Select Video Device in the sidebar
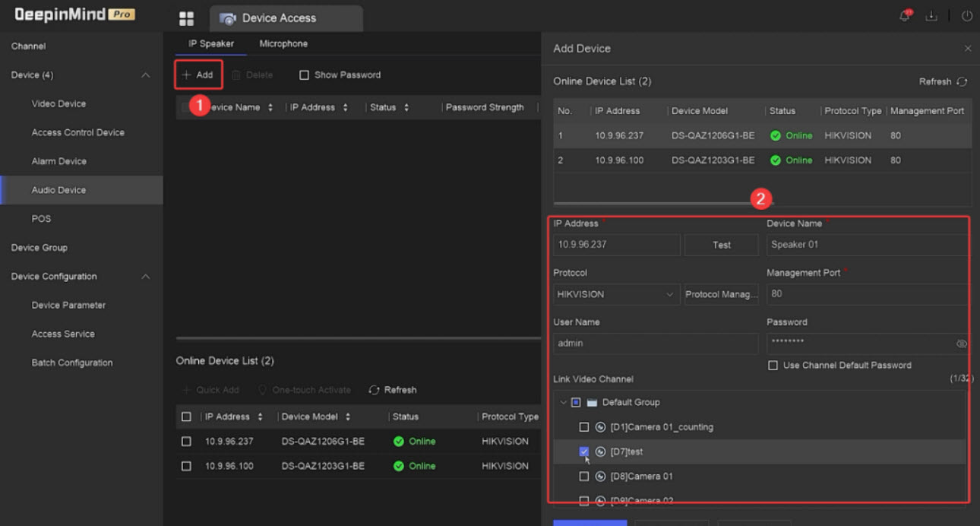The height and width of the screenshot is (526, 980). [58, 104]
